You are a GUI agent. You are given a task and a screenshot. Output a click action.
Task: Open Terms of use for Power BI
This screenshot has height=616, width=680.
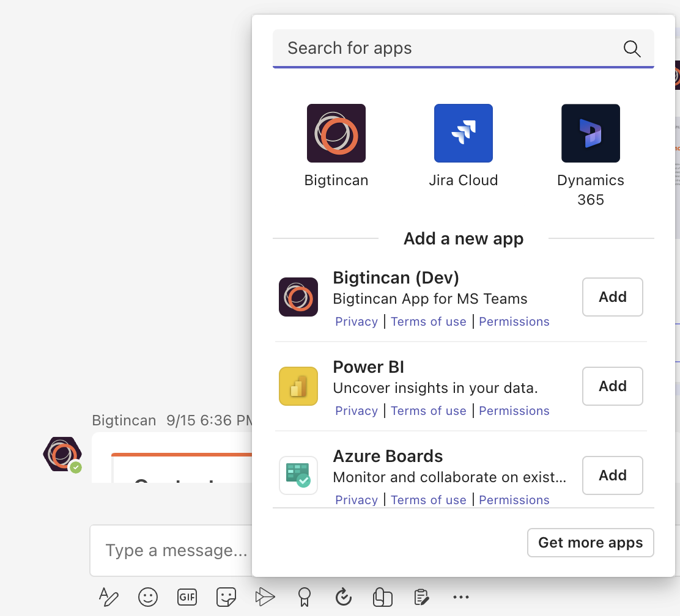429,411
